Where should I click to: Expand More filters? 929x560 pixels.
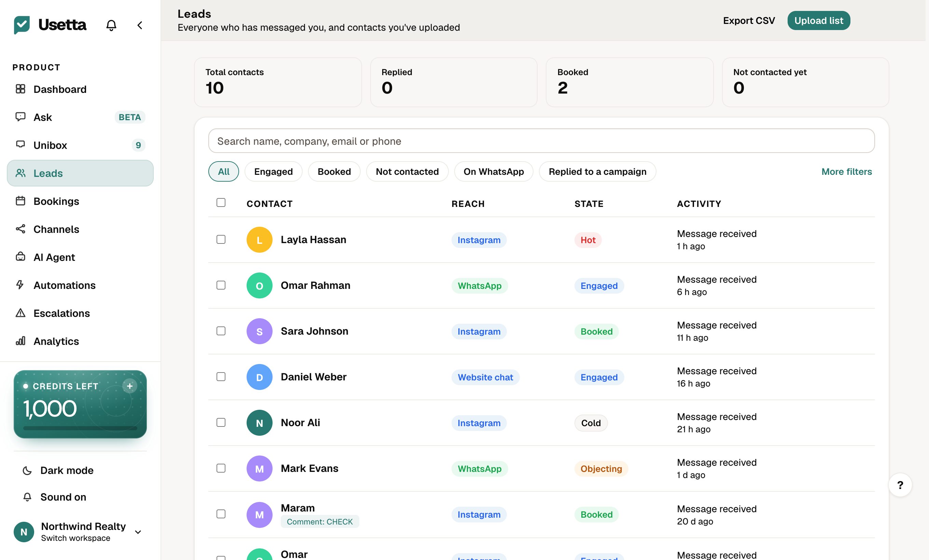tap(846, 171)
